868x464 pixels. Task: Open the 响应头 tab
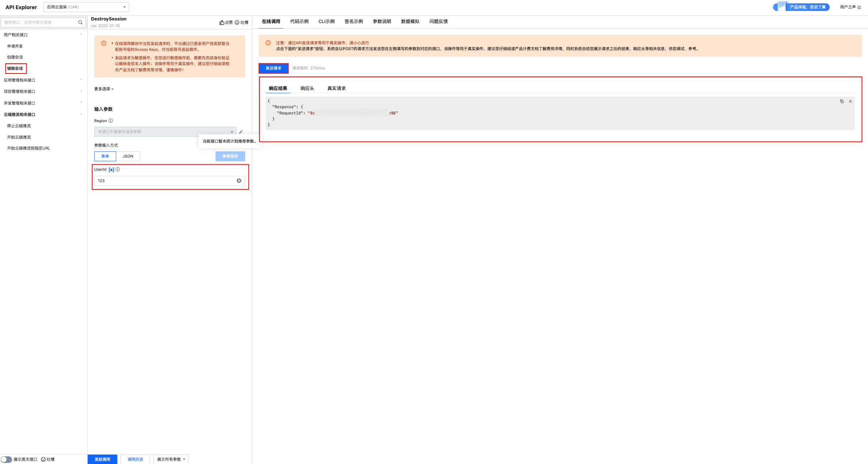[x=307, y=88]
